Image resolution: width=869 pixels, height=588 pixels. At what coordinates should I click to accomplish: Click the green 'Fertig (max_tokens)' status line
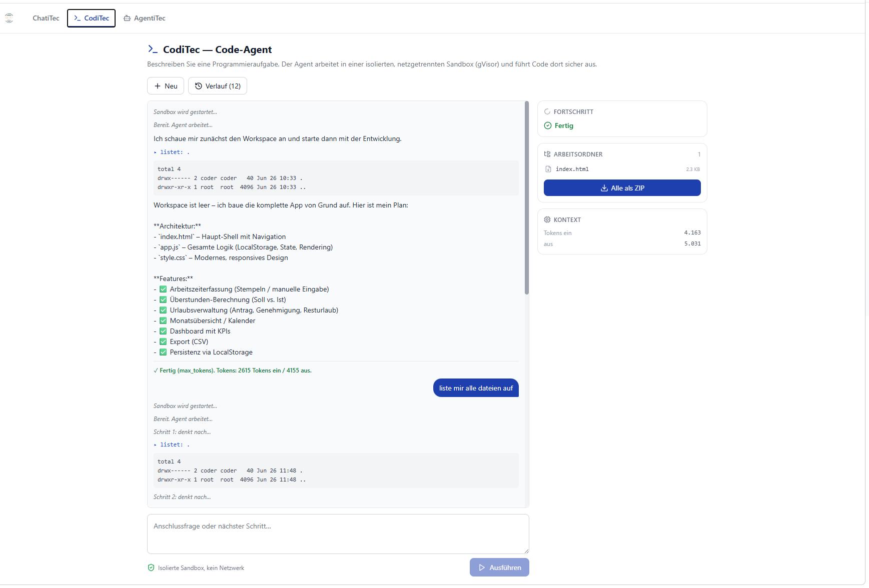click(x=233, y=370)
